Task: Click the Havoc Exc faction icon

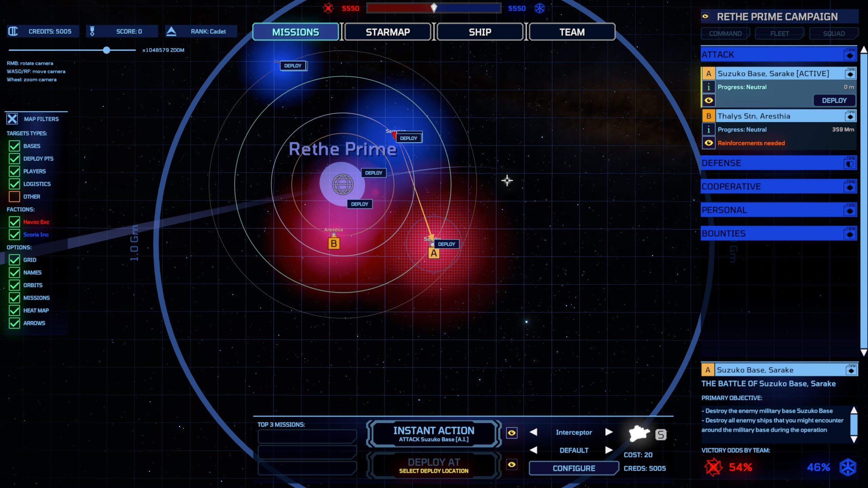Action: [14, 221]
